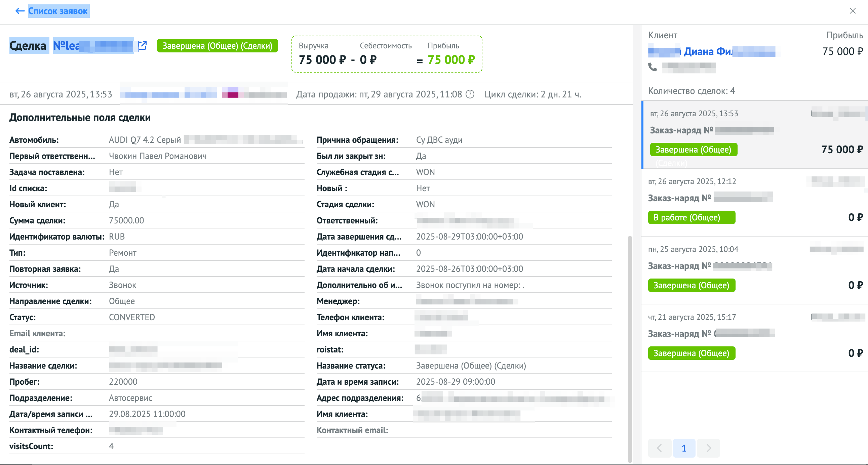Click the В работе (Общее) status badge
Image resolution: width=868 pixels, height=465 pixels.
(x=691, y=217)
